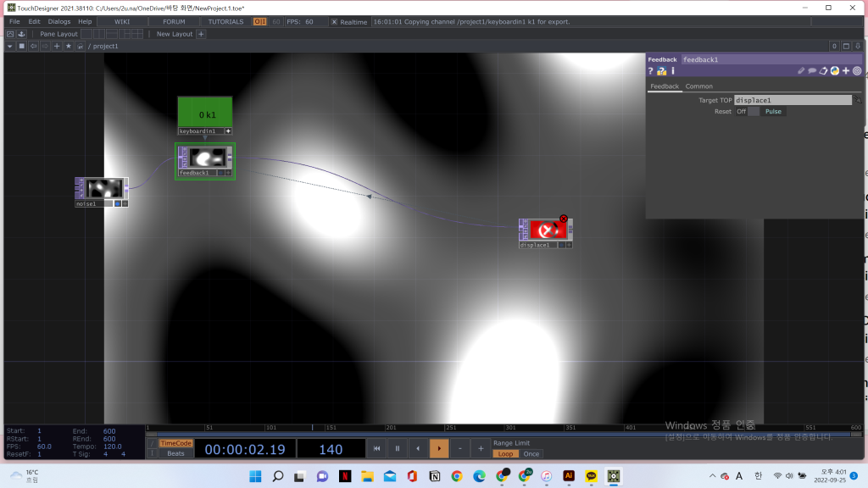Open operator help question mark
The image size is (868, 488).
click(x=650, y=71)
